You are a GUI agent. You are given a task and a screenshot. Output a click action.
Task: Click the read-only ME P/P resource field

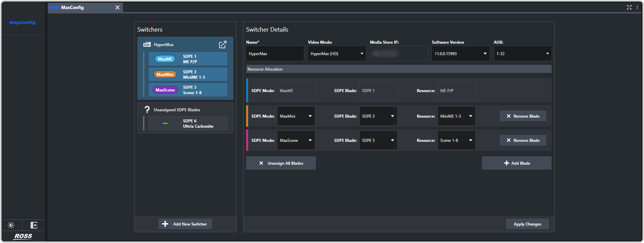pos(457,91)
